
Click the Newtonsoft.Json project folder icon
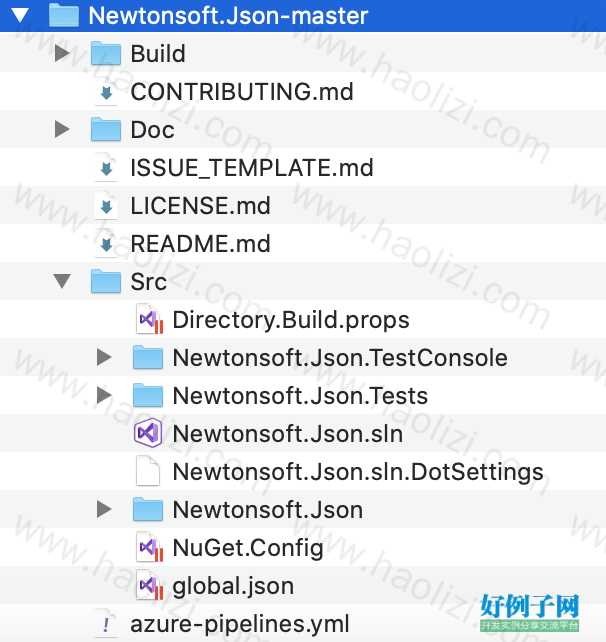[148, 509]
